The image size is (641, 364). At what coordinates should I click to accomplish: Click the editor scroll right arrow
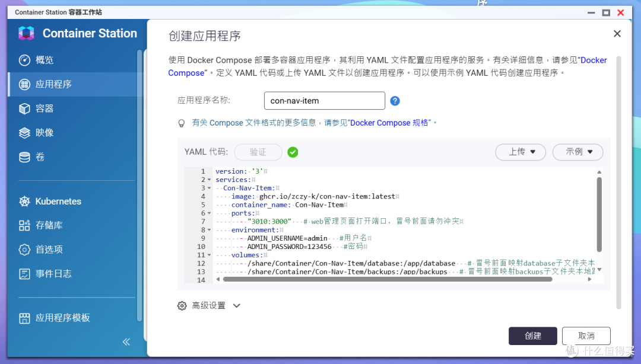point(589,279)
